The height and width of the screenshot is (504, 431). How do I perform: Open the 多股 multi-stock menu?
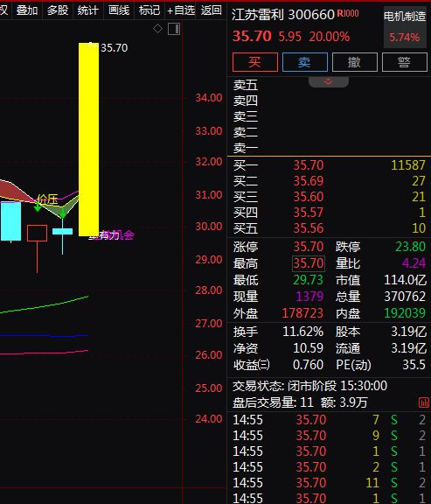tap(58, 10)
